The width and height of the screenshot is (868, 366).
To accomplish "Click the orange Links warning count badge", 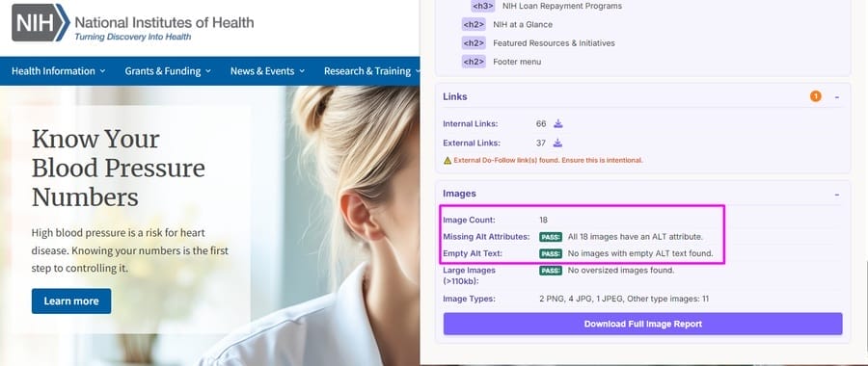I will coord(815,96).
